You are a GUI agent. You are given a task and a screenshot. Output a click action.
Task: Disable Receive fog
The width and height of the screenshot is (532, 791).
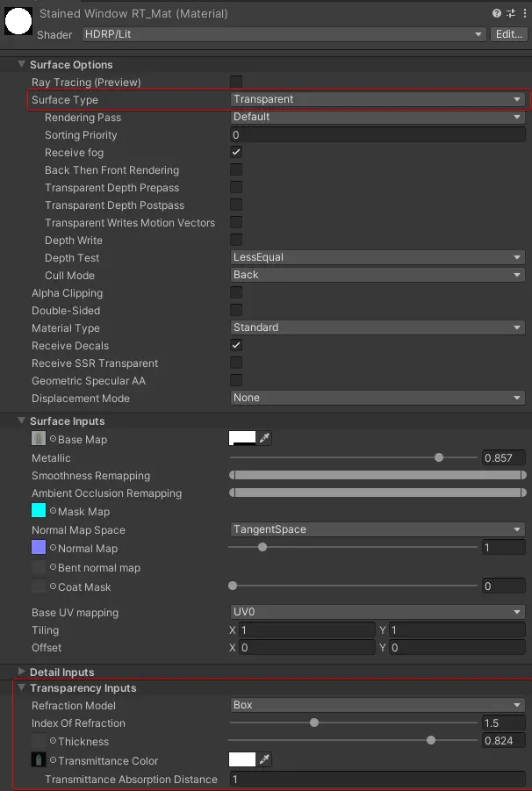(235, 152)
